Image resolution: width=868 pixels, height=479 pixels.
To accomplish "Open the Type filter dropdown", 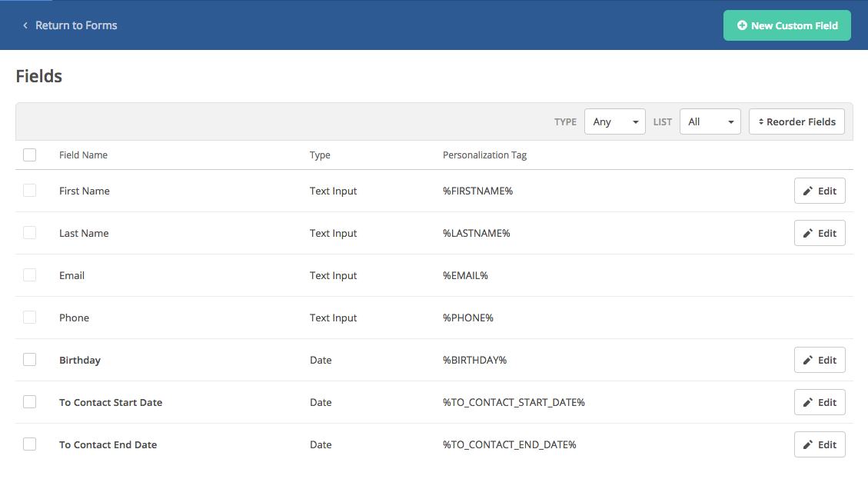I will pyautogui.click(x=614, y=121).
